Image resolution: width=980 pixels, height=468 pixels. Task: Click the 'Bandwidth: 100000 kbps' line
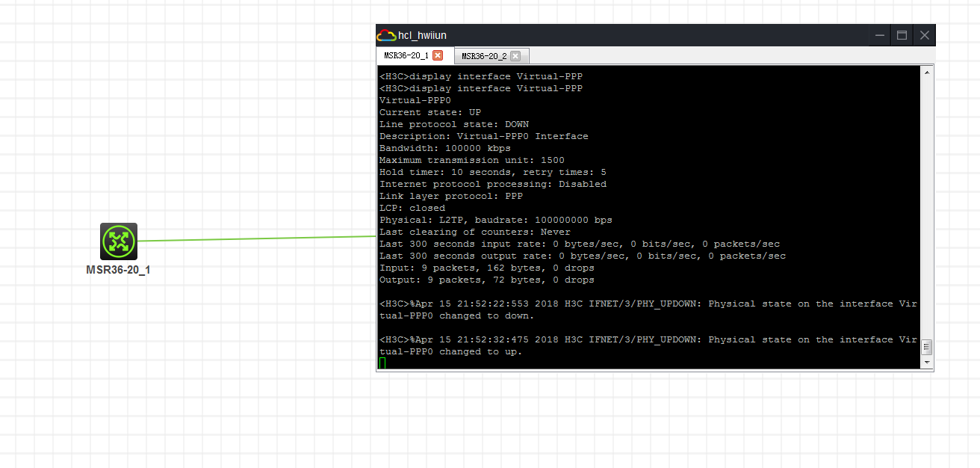(445, 148)
